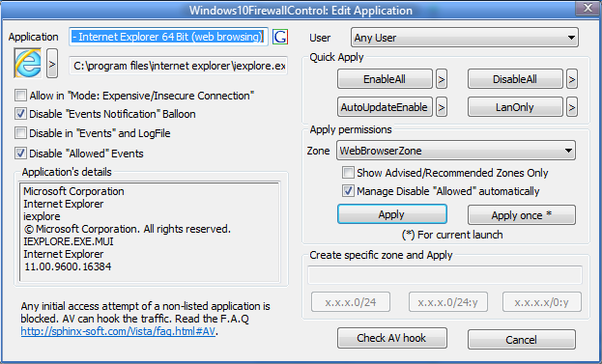
Task: Click the iexplore.exe path field
Action: point(178,66)
